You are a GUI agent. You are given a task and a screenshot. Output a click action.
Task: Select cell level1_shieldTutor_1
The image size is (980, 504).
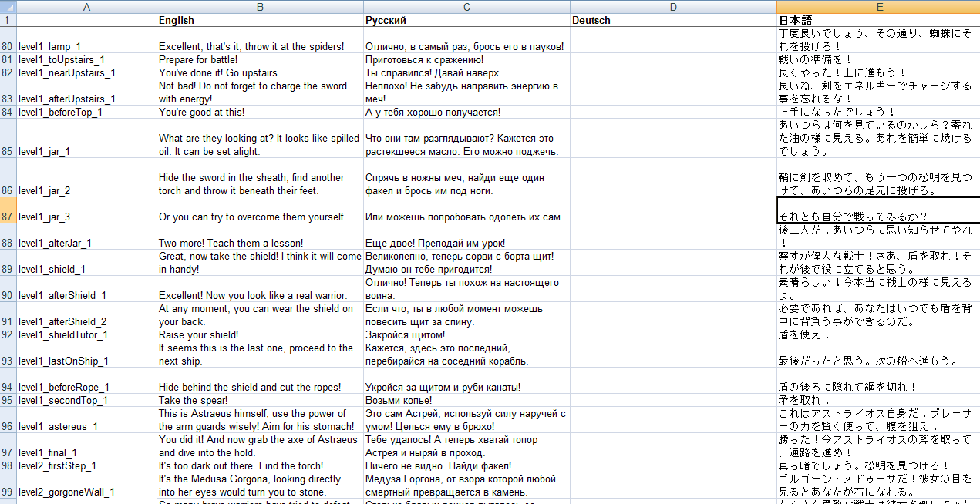(86, 334)
